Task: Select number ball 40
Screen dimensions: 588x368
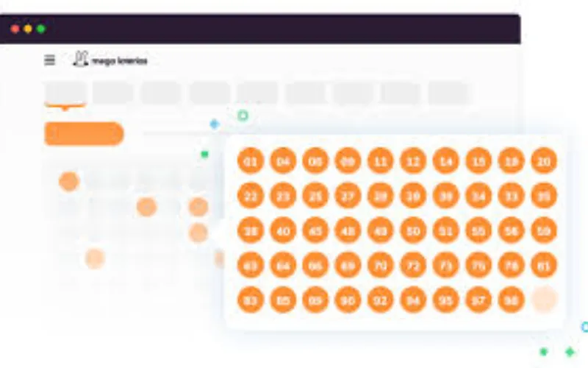Action: [x=283, y=230]
